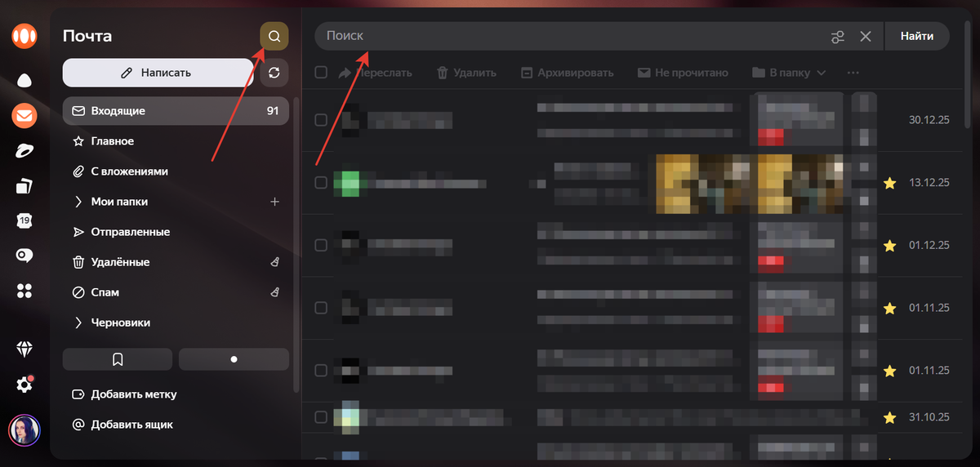Open settings gear icon in left sidebar
The height and width of the screenshot is (467, 980).
[24, 384]
